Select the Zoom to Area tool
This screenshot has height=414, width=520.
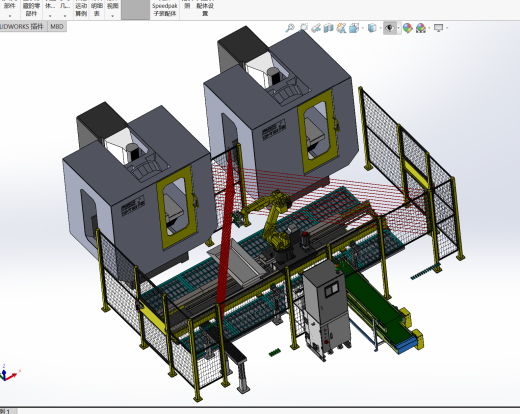(x=303, y=28)
